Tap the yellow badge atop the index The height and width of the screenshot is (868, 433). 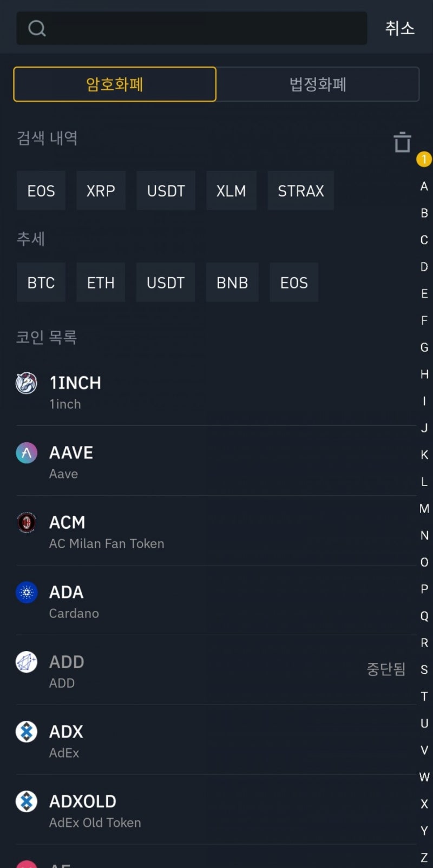point(424,159)
